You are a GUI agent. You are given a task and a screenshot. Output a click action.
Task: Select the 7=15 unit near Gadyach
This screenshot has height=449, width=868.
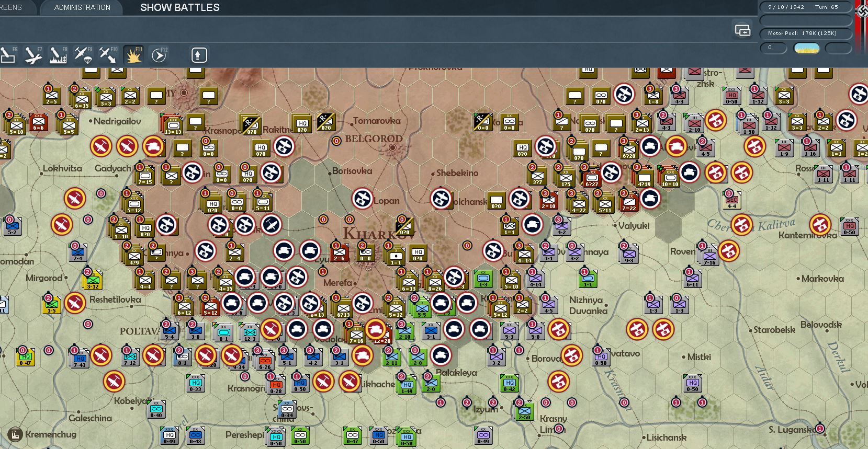point(145,175)
